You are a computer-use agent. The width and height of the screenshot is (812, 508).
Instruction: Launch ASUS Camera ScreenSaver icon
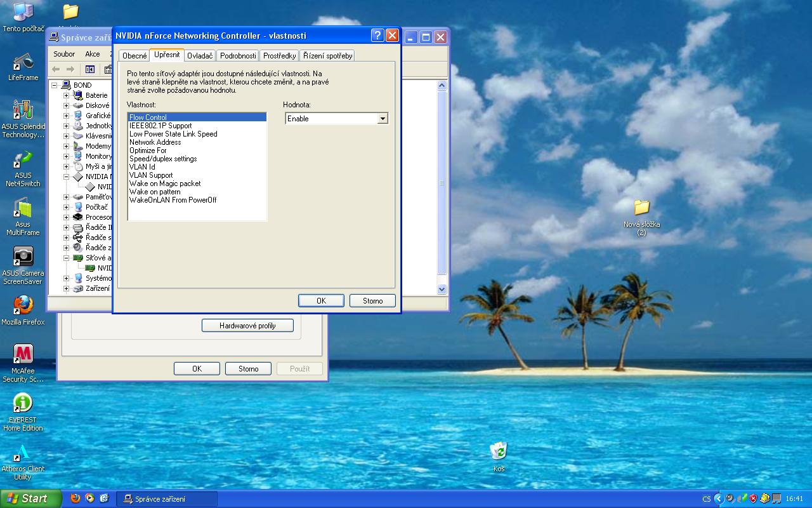click(x=23, y=265)
